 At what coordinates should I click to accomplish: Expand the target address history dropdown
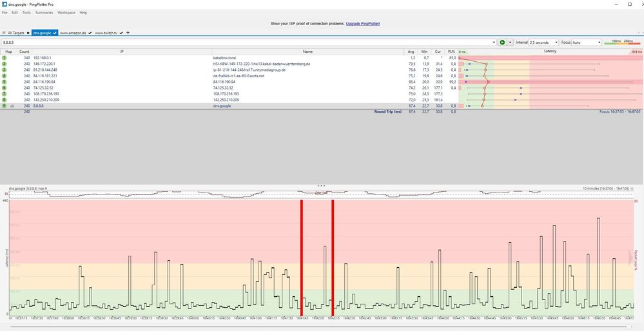[494, 43]
